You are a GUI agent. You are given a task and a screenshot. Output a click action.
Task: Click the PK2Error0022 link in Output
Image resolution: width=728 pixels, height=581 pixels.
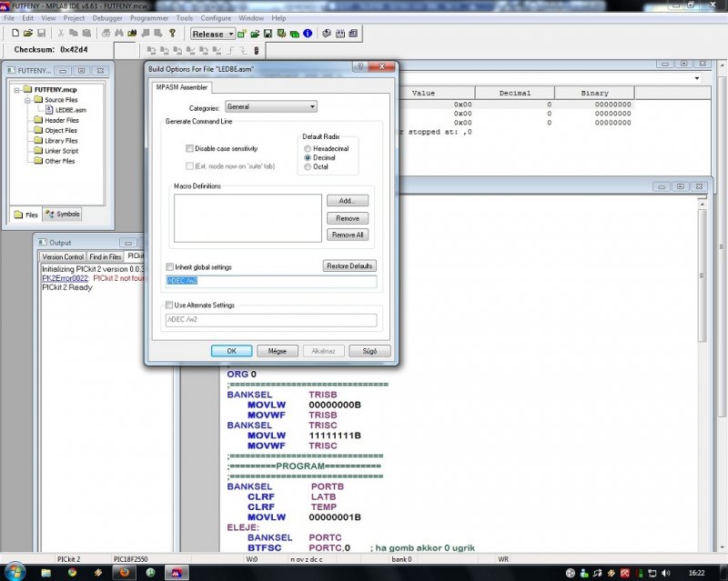click(65, 278)
